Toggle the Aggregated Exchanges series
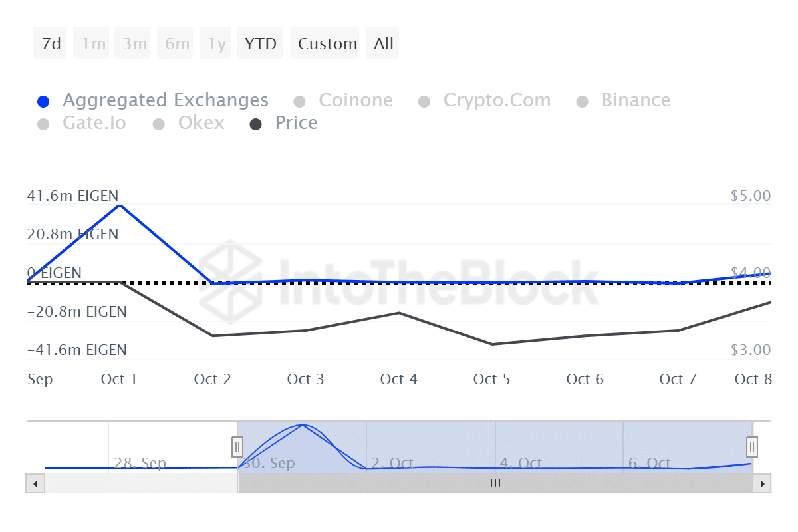The width and height of the screenshot is (798, 532). (x=165, y=100)
